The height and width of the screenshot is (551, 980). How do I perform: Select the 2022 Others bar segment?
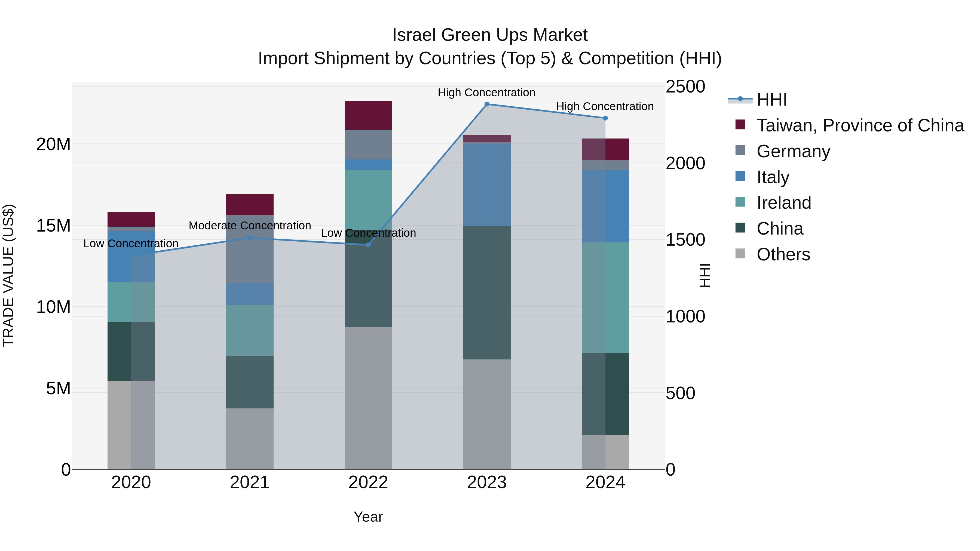click(368, 398)
